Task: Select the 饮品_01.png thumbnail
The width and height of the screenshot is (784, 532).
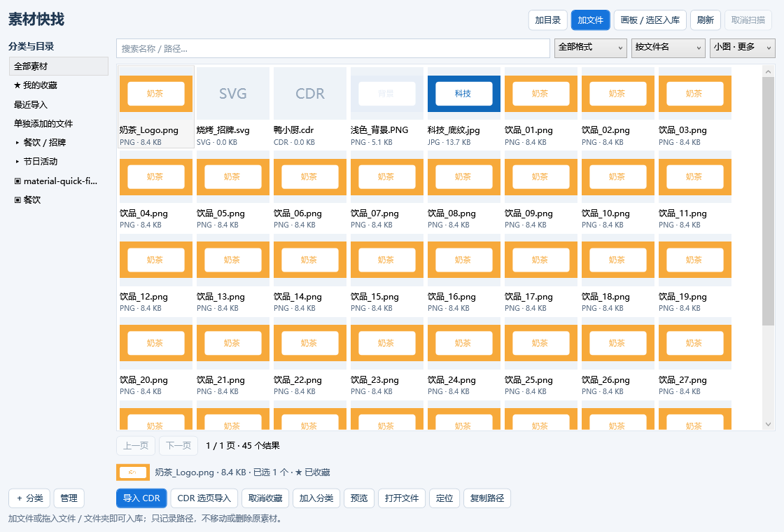Action: pos(541,94)
